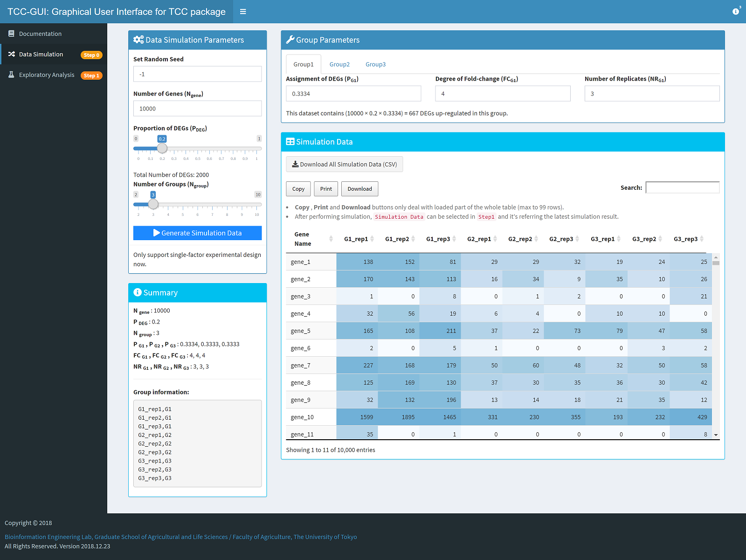
Task: Click the Documentation book icon in sidebar
Action: click(x=11, y=34)
